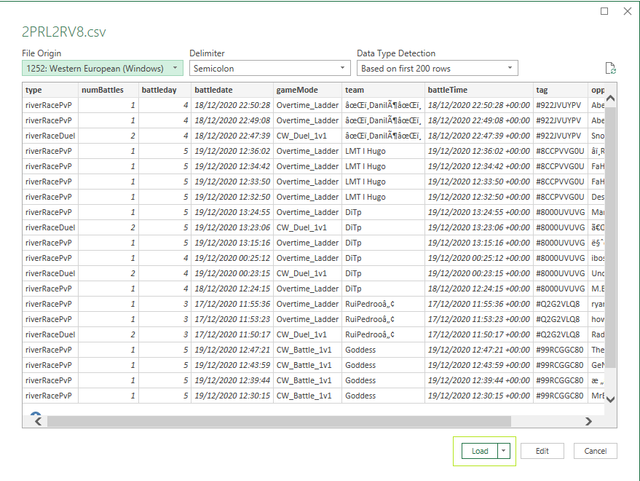Viewport: 640px width, 481px height.
Task: Click 'LMT I Hugo' in the 12:36:02 row
Action: pos(383,151)
